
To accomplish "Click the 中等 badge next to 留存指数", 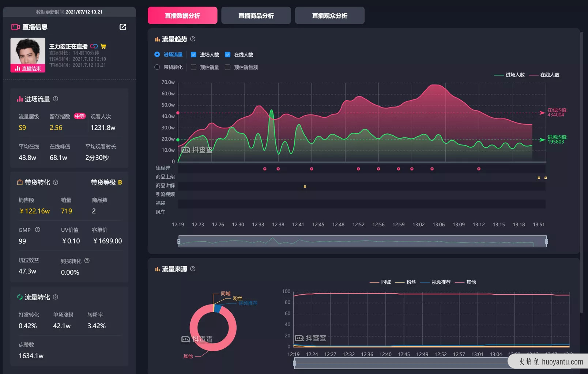I will (x=80, y=116).
